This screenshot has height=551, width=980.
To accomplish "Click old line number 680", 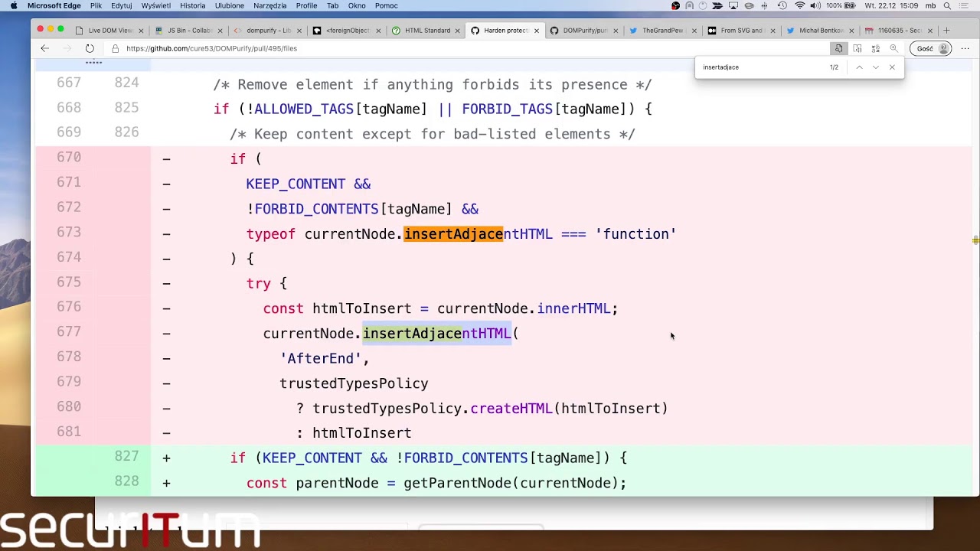I will coord(68,406).
